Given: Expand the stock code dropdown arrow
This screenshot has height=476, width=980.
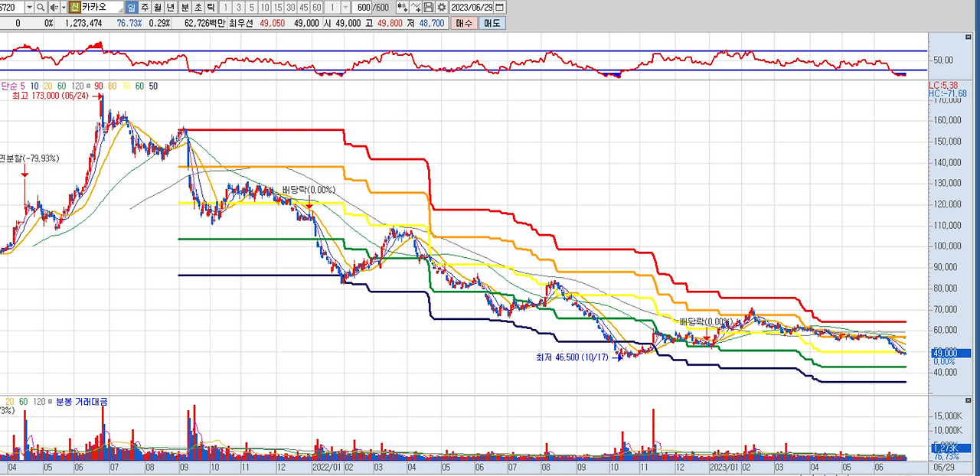Looking at the screenshot, I should tap(29, 7).
